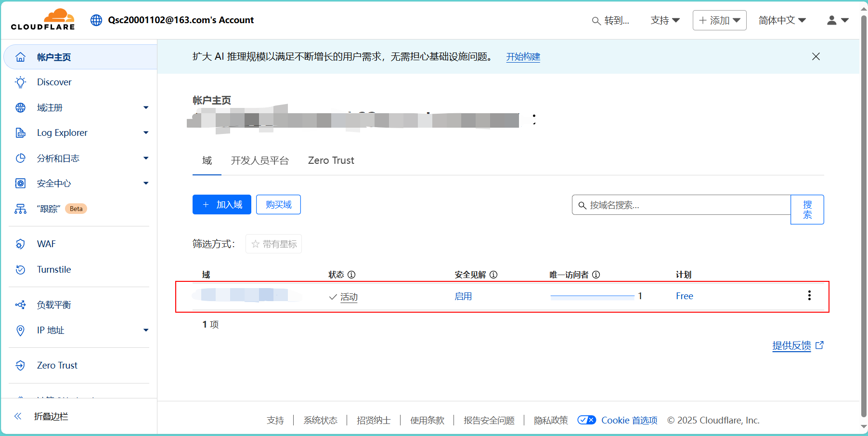This screenshot has height=436, width=868.
Task: Click the Cloudflare logo
Action: tap(43, 20)
